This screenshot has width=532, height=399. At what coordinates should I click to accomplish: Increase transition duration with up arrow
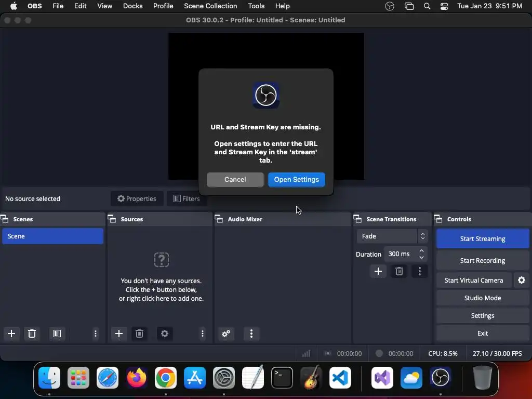(421, 251)
